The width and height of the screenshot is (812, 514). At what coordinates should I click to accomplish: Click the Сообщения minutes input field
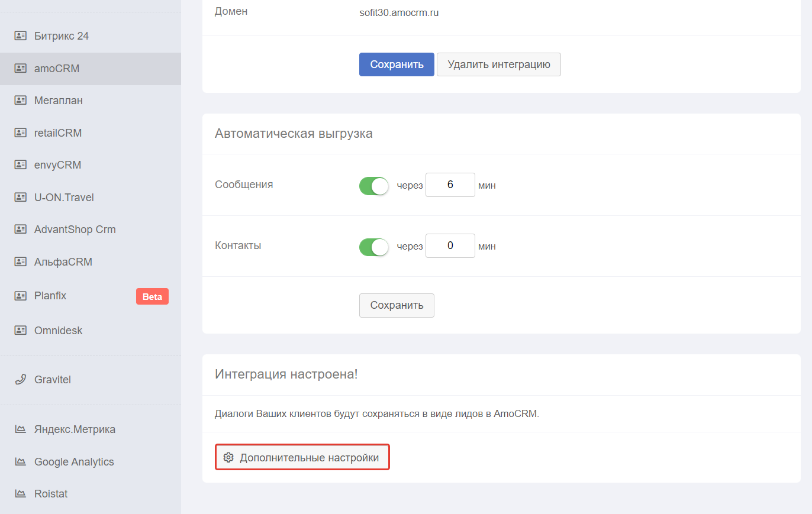coord(450,185)
